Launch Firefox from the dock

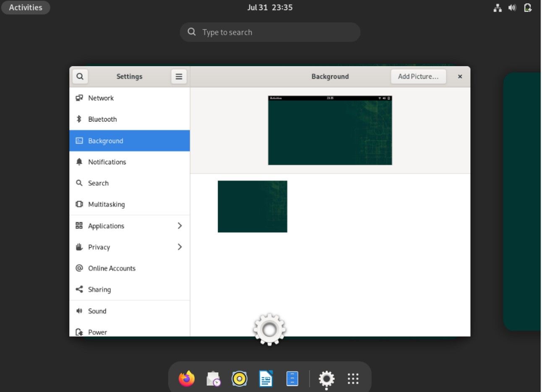point(187,379)
